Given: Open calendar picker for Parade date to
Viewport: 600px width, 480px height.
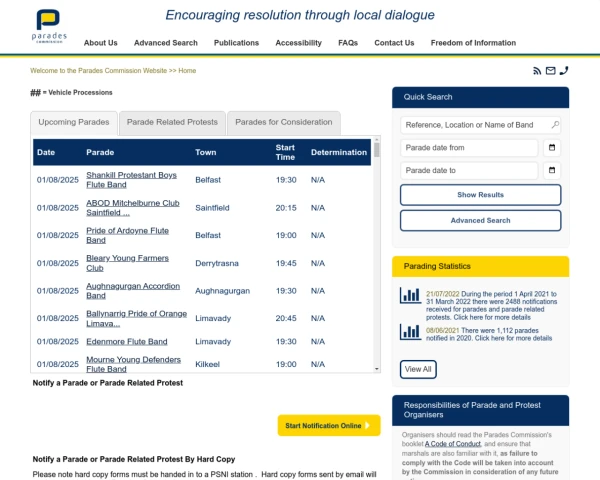Looking at the screenshot, I should point(552,170).
